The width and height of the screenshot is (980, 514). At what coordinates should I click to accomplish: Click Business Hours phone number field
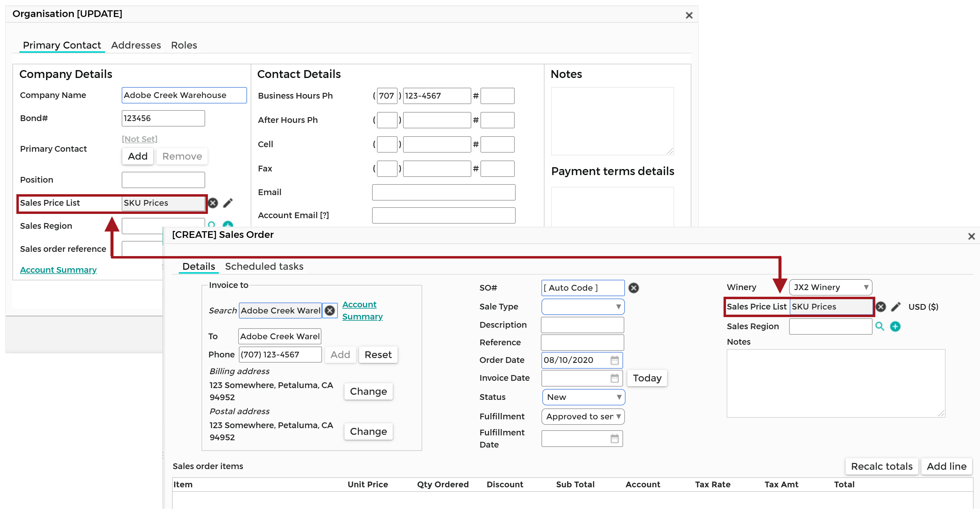[x=437, y=96]
